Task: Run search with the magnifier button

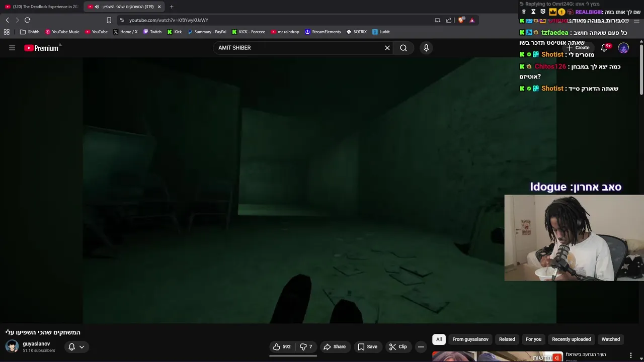Action: point(404,48)
